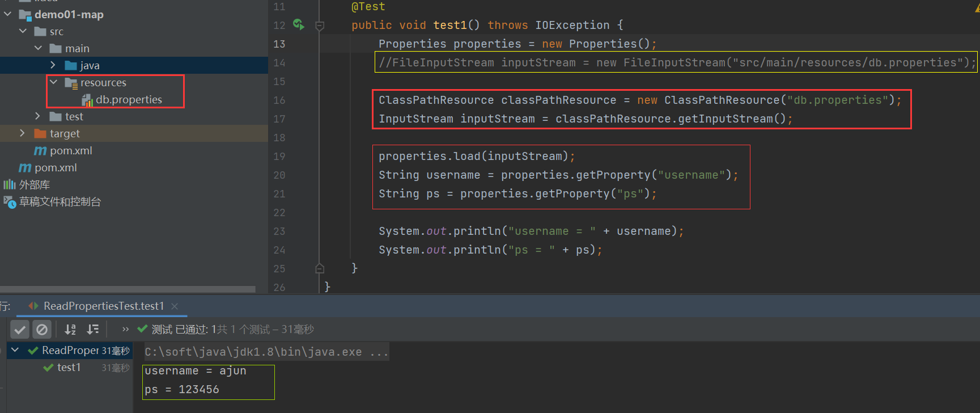Click the run tab test icon
The width and height of the screenshot is (980, 413).
click(33, 306)
